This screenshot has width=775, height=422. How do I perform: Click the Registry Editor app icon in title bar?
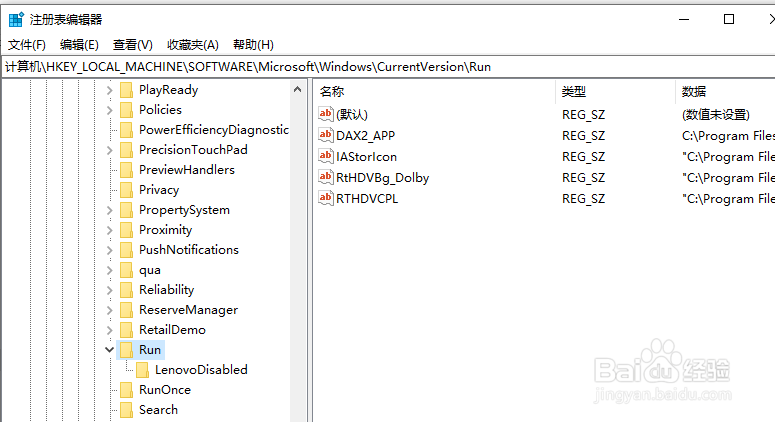click(x=16, y=19)
